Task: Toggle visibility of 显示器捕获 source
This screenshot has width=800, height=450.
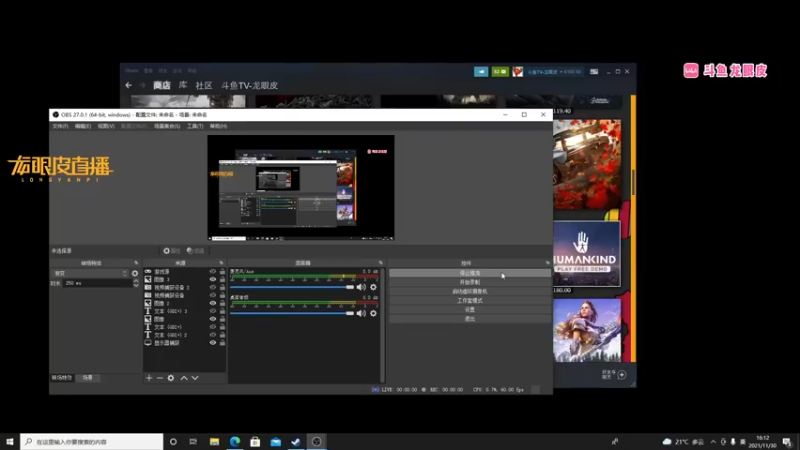Action: coord(213,343)
